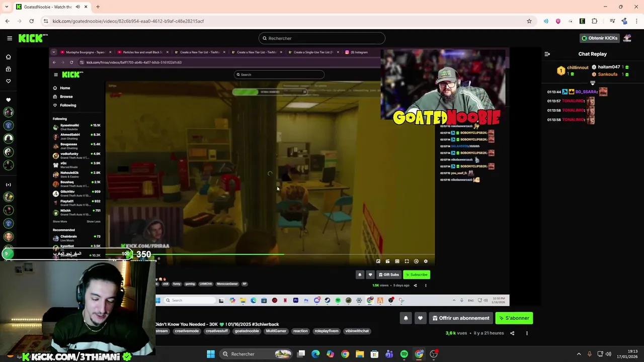This screenshot has height=362, width=644.
Task: Click the green KICK logo
Action: 33,38
